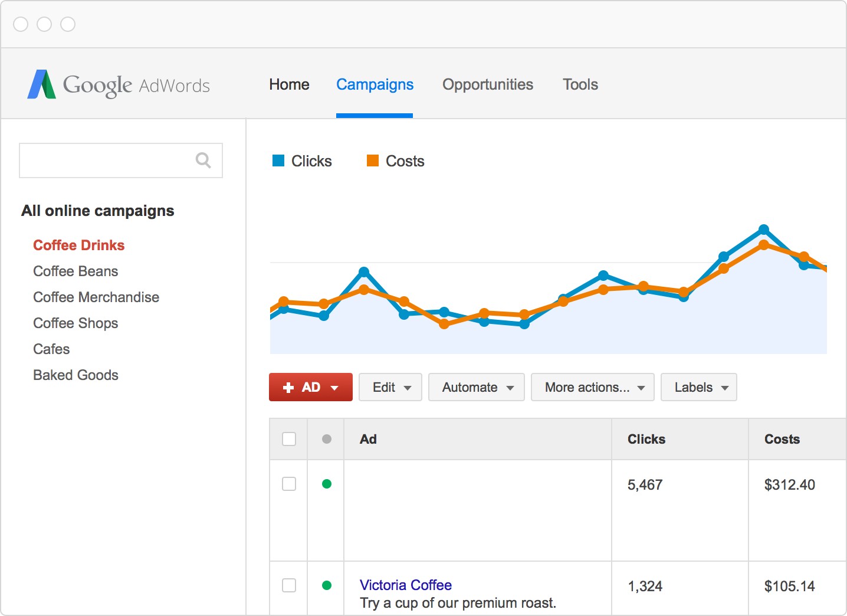Open the Cafes campaign

pos(51,349)
